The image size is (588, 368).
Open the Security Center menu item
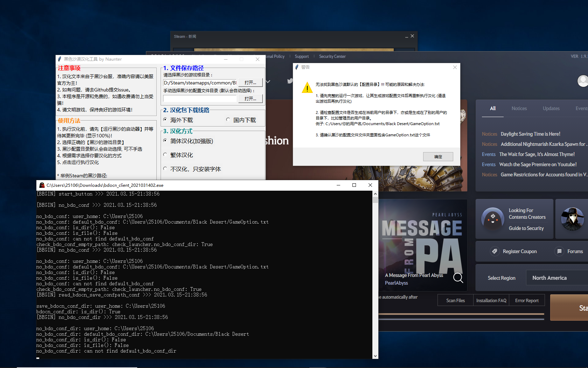pyautogui.click(x=332, y=56)
